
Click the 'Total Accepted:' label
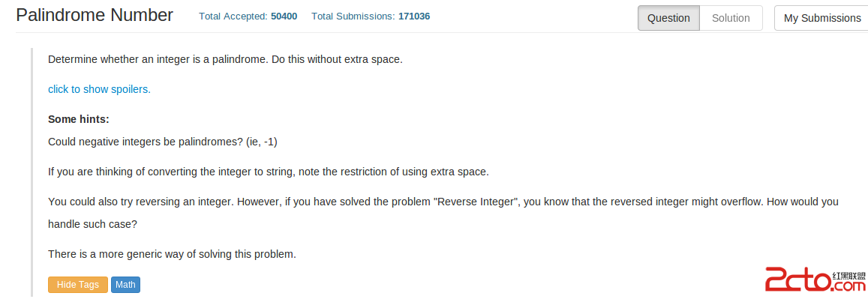[233, 16]
